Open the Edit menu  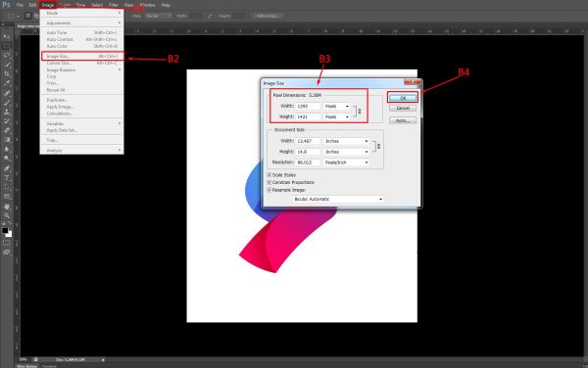(x=33, y=5)
